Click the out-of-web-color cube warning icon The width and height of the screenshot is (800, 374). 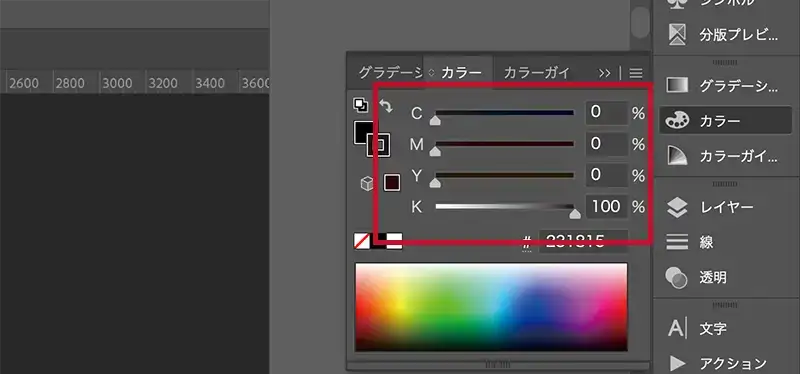click(367, 183)
